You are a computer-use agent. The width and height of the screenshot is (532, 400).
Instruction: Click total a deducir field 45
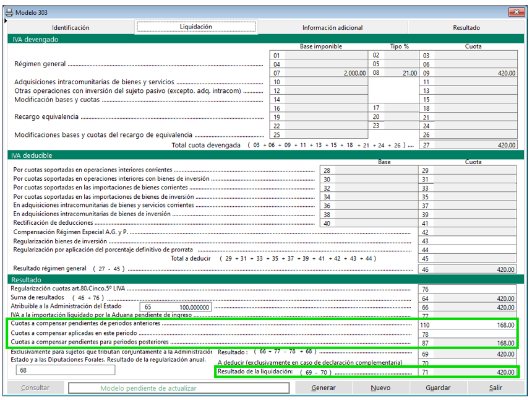(x=467, y=259)
